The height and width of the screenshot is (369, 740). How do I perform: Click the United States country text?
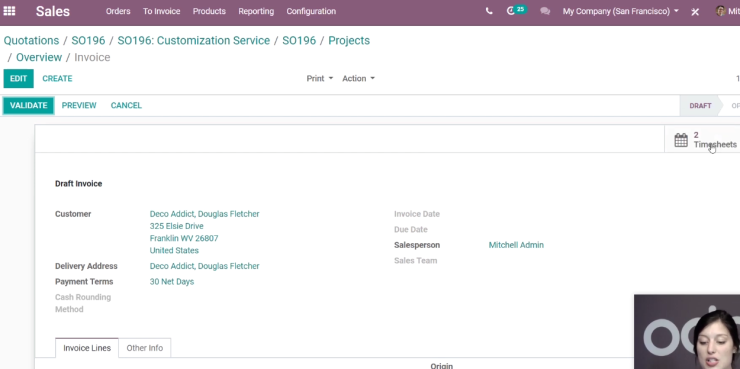click(174, 251)
